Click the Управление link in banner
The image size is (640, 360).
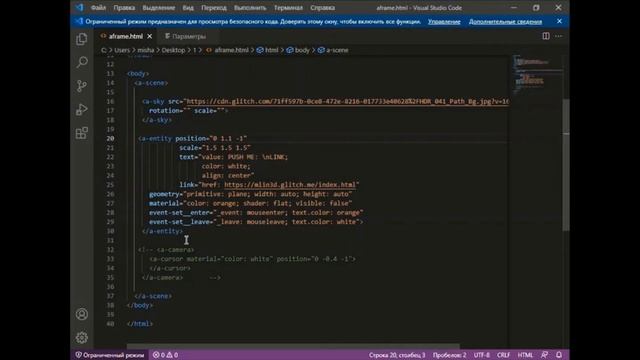444,22
